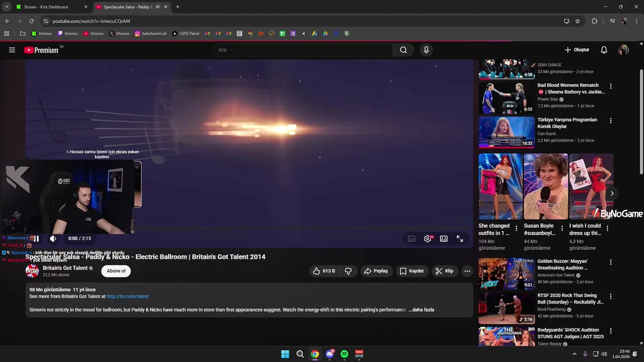Screen dimensions: 644x362
Task: Expand description with ...daha fazla
Action: [421, 310]
